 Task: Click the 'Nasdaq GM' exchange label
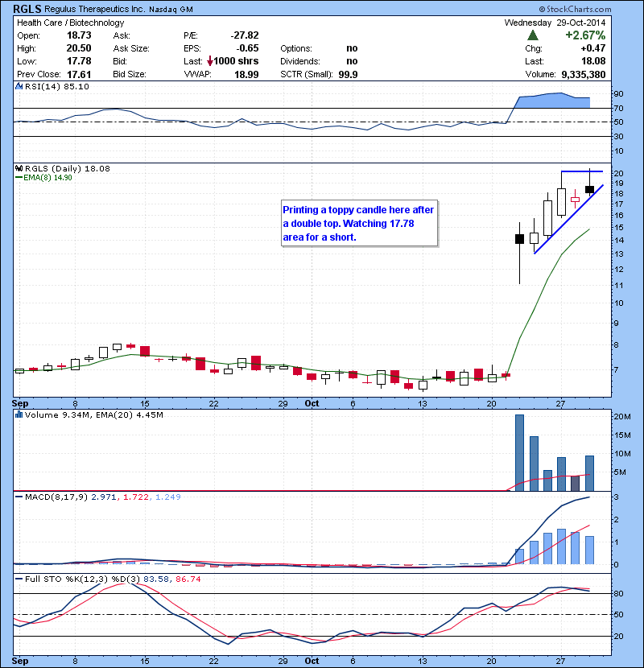[171, 10]
